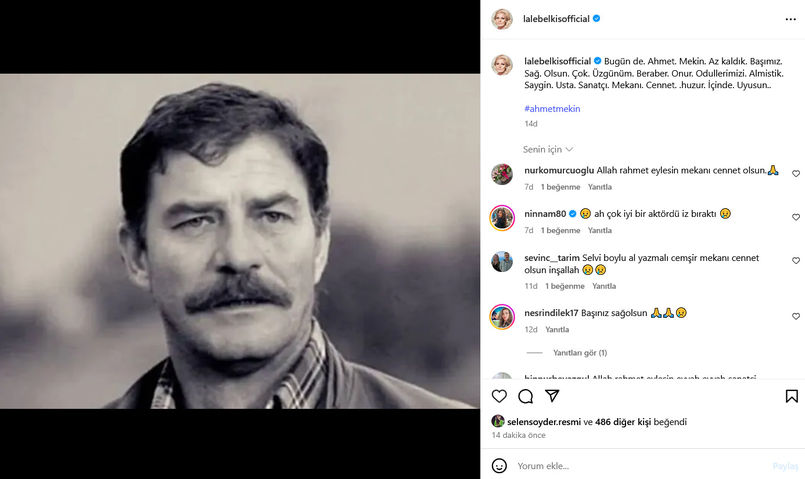Click the Paylaş post comment button
The width and height of the screenshot is (805, 479).
tap(785, 466)
